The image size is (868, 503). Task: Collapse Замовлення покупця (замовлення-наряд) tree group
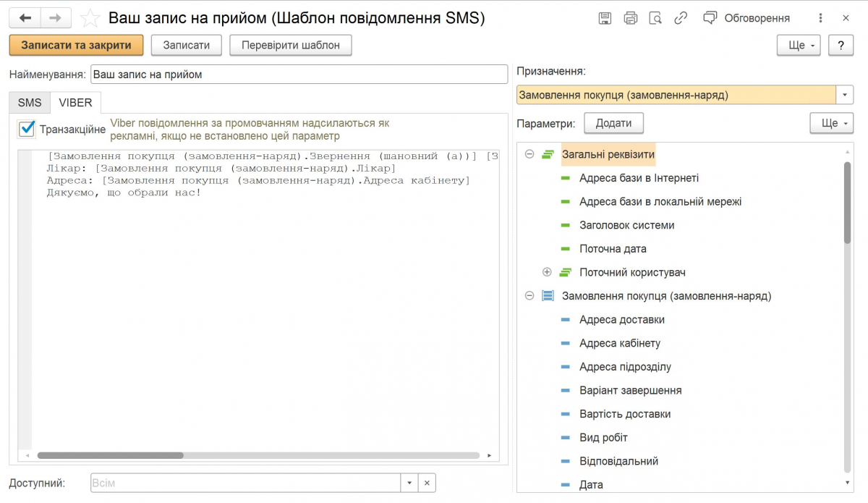click(x=529, y=296)
